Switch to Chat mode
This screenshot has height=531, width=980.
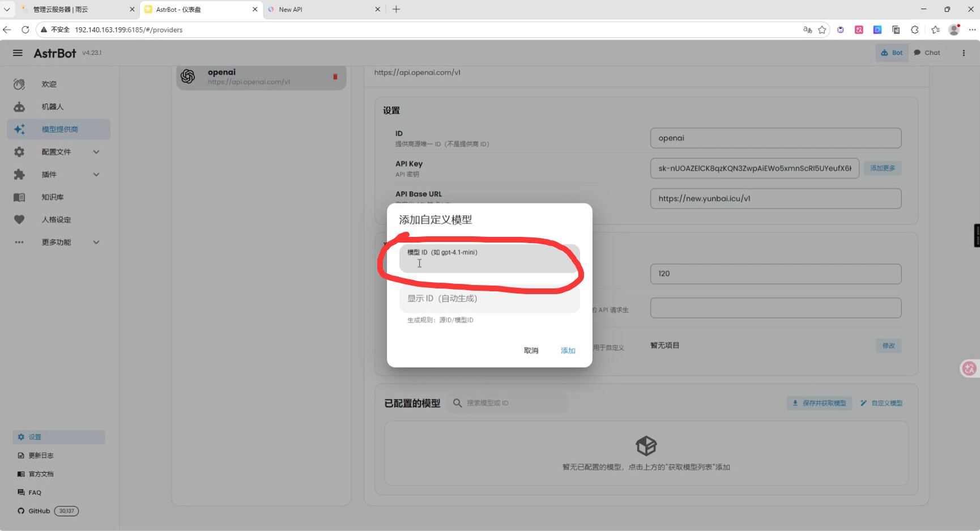click(x=927, y=53)
